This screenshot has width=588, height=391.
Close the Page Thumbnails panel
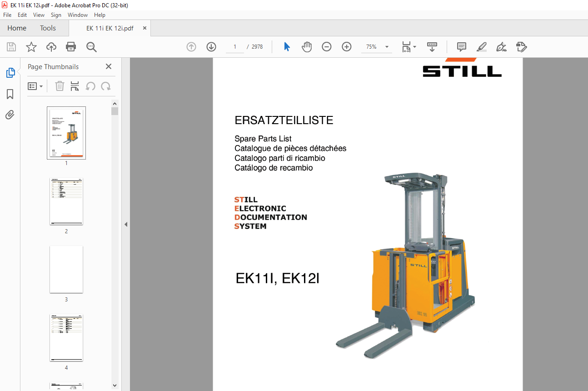pyautogui.click(x=109, y=66)
